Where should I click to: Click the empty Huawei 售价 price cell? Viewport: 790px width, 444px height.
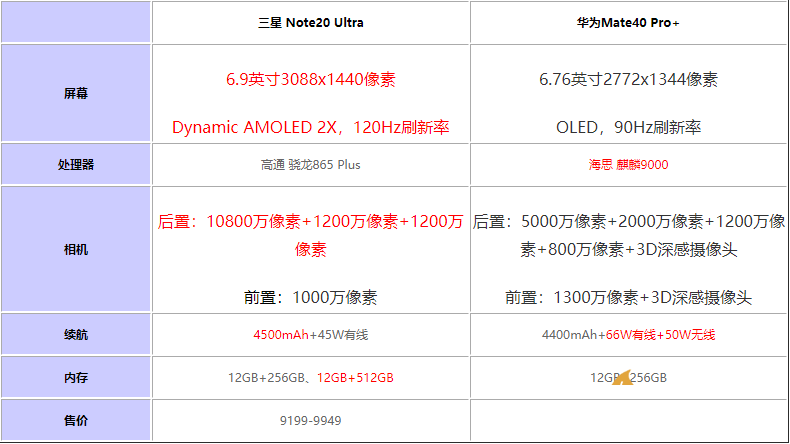[628, 420]
